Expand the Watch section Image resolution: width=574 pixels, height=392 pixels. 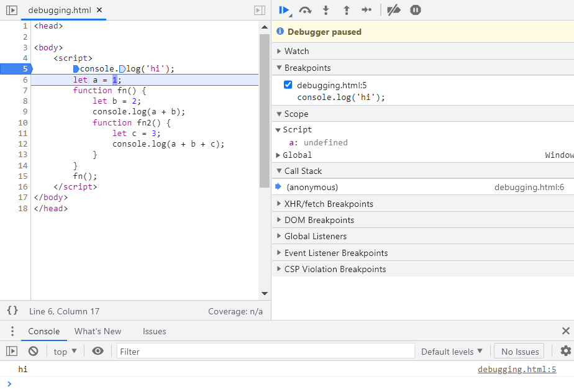pyautogui.click(x=423, y=51)
